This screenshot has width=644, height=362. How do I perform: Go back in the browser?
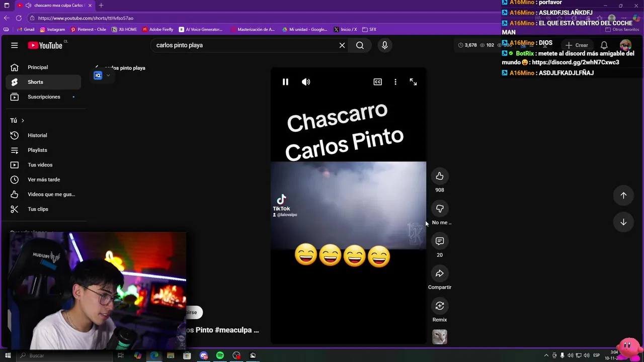[x=7, y=18]
